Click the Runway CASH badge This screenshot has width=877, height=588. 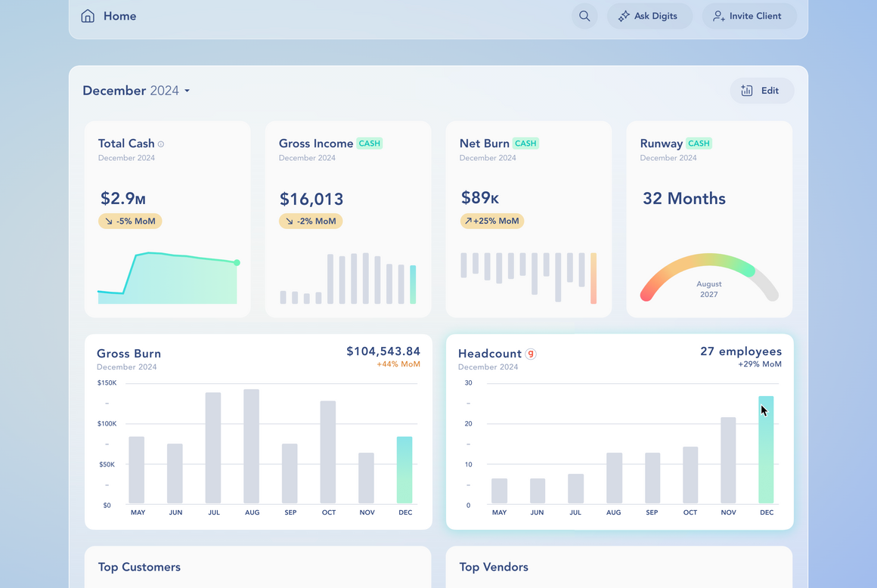click(x=699, y=144)
